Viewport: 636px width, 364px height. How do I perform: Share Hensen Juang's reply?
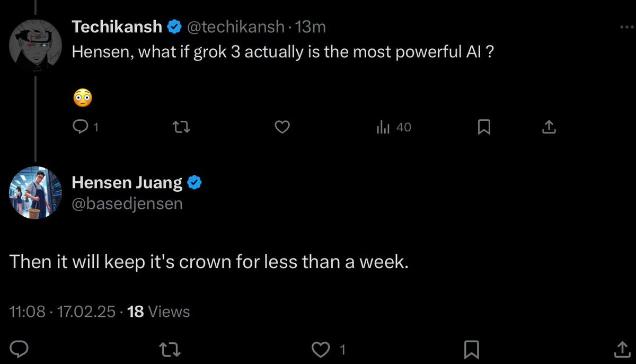click(x=621, y=349)
